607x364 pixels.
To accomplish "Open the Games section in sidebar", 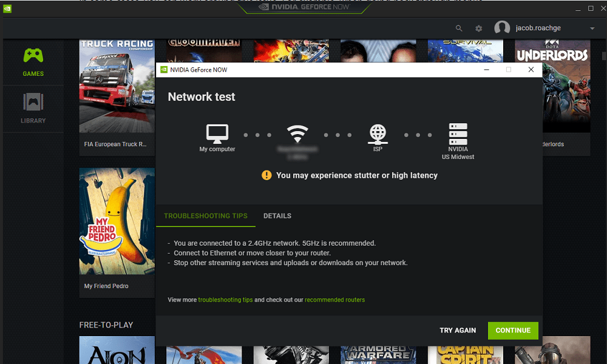I will click(x=33, y=62).
